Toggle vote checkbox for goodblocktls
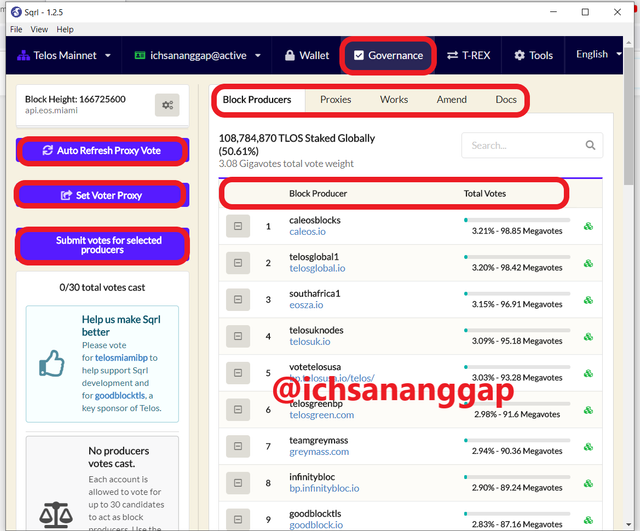640x531 pixels. (x=238, y=520)
